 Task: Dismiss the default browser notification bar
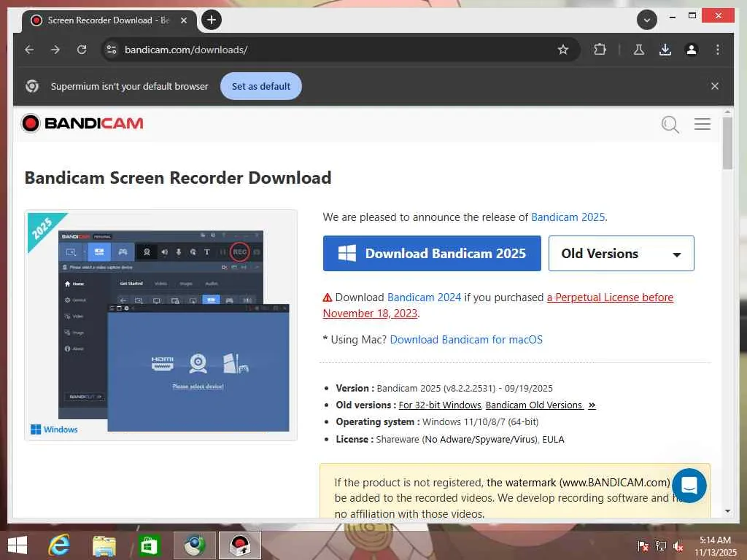715,86
